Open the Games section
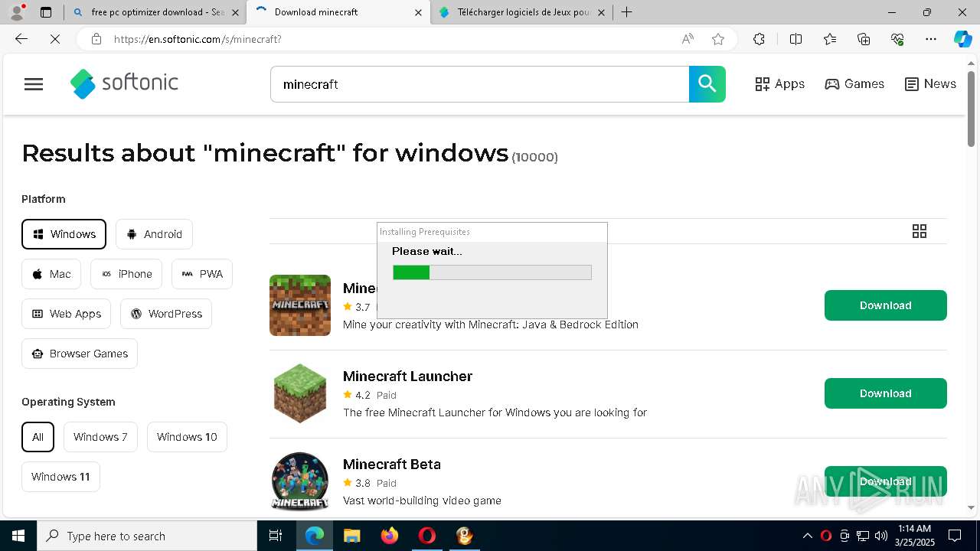The image size is (980, 551). [x=854, y=84]
